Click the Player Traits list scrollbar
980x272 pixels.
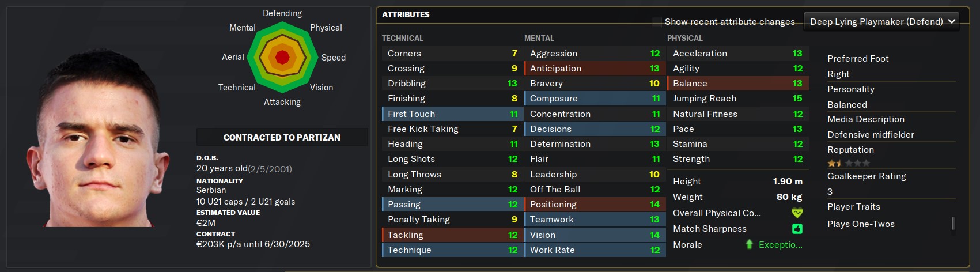[953, 223]
